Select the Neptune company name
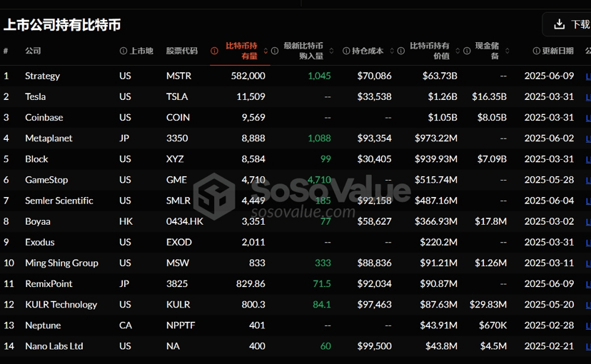The height and width of the screenshot is (364, 591). click(43, 325)
